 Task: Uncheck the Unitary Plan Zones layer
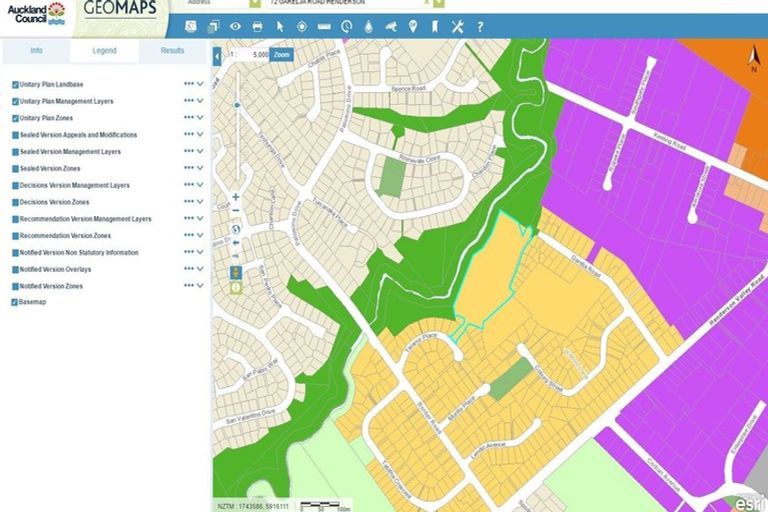[15, 119]
